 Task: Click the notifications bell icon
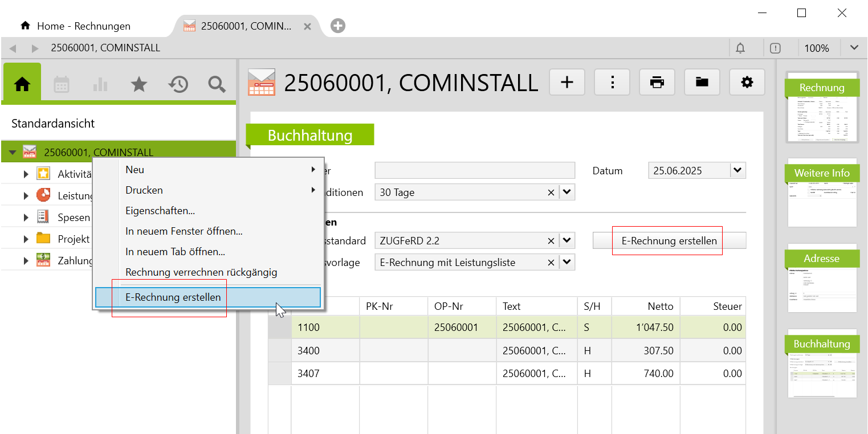pyautogui.click(x=740, y=48)
